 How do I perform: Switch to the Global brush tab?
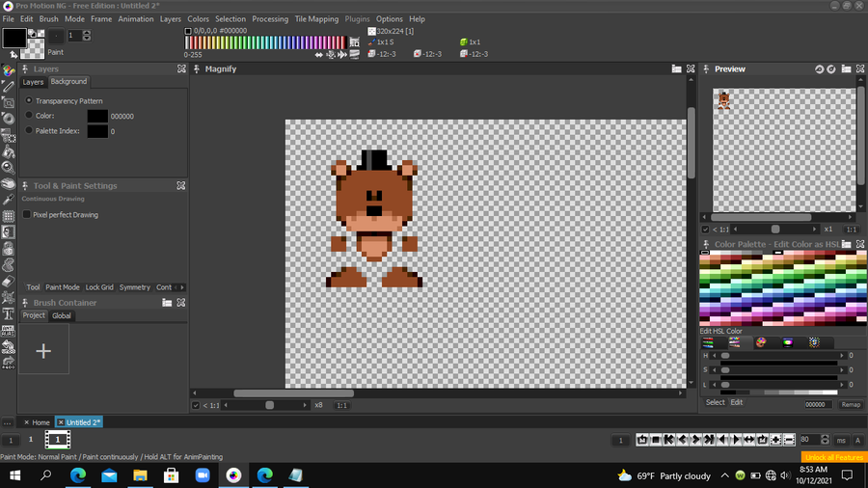(x=62, y=316)
